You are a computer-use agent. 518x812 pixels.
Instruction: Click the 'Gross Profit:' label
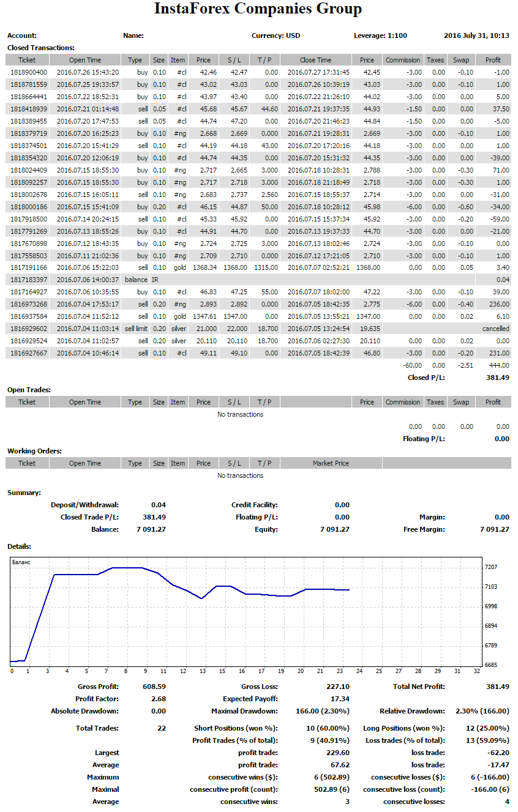[x=99, y=687]
